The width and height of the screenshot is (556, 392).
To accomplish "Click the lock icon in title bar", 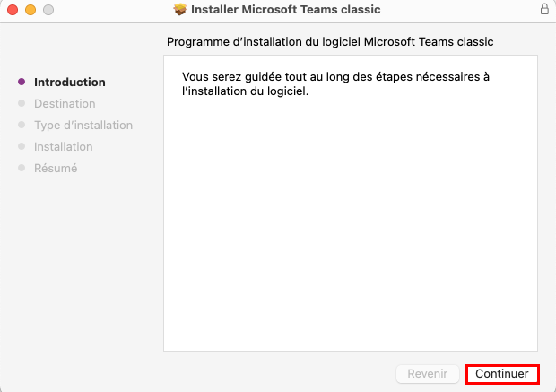I will (544, 9).
